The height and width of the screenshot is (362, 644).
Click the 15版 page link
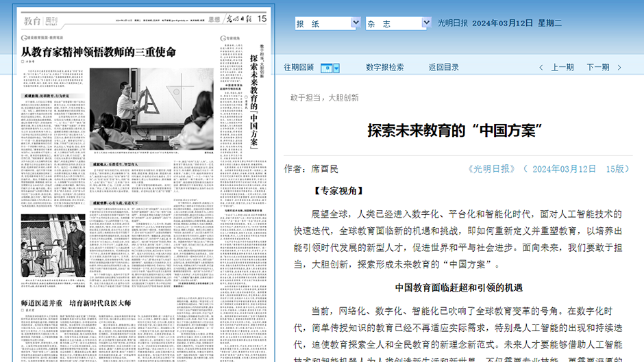[615, 169]
